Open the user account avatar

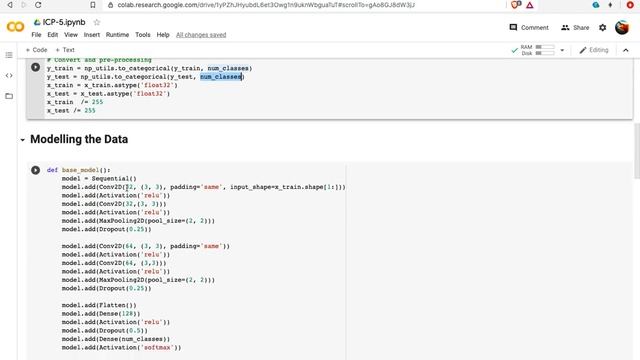click(x=622, y=27)
